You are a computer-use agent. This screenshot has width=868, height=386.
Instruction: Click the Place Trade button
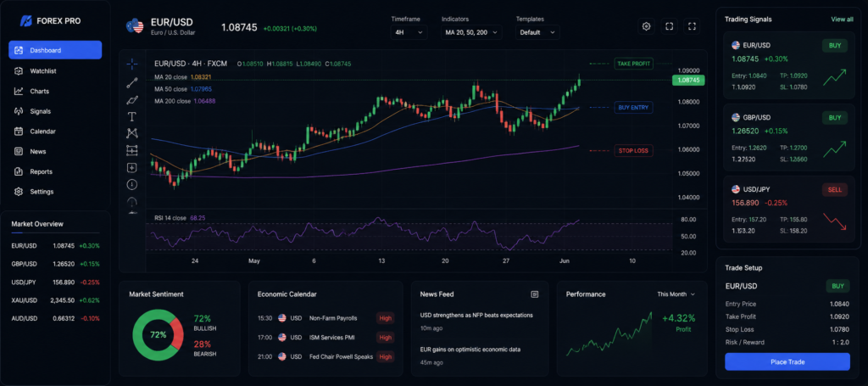pyautogui.click(x=787, y=361)
